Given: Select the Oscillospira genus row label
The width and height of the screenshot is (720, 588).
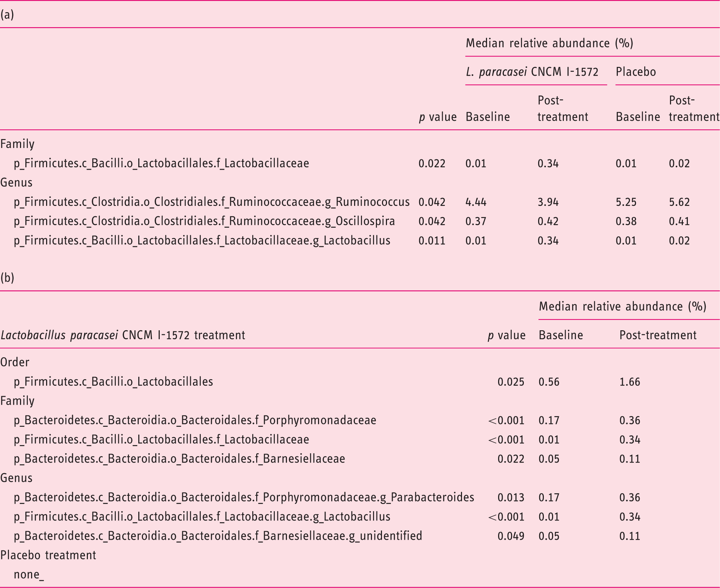Looking at the screenshot, I should pyautogui.click(x=204, y=221).
